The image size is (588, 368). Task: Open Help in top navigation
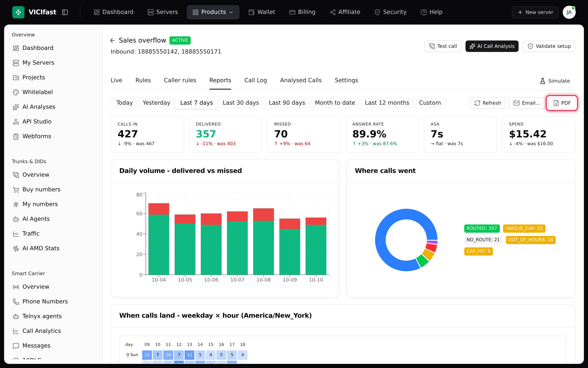point(432,12)
